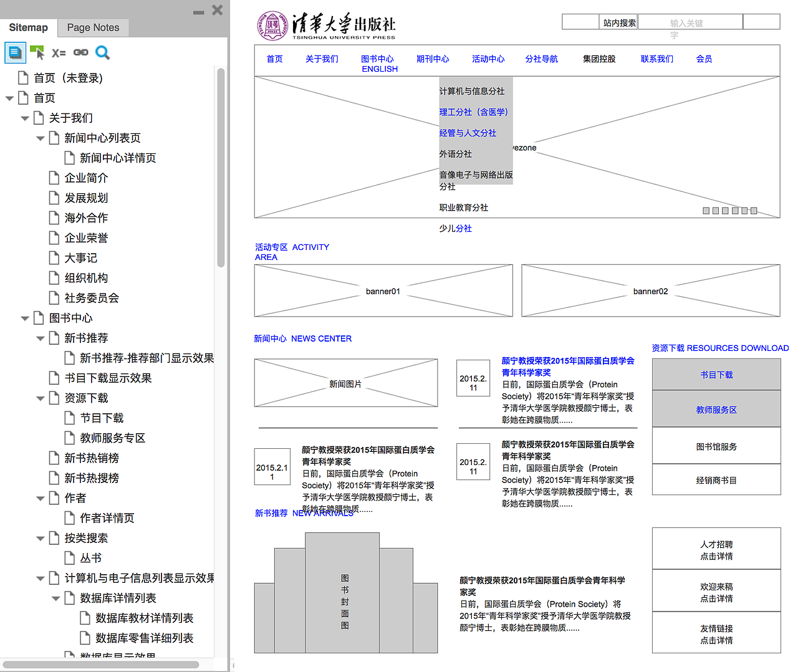
Task: Collapse the 新闻中心列表页 tree node
Action: [x=41, y=138]
